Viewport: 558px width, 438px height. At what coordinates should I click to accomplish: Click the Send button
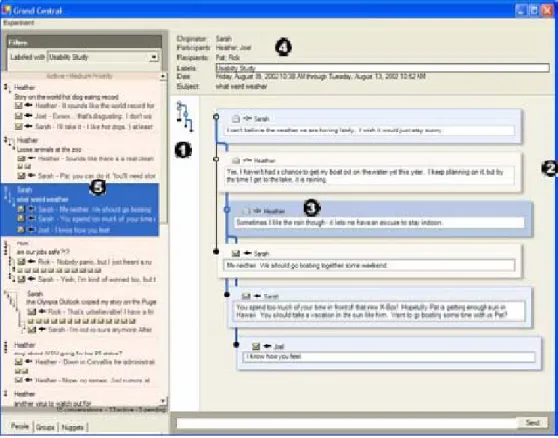[532, 422]
